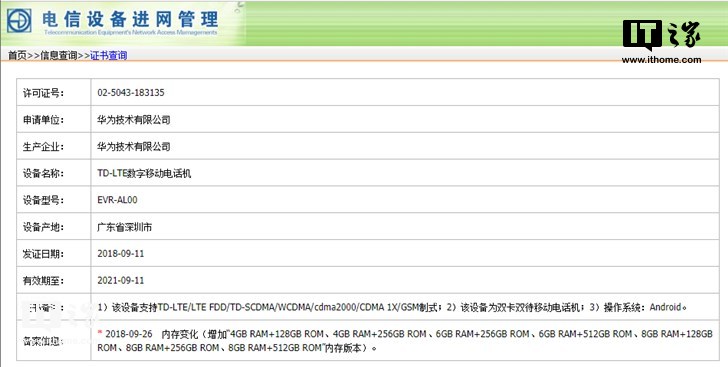Click the 生产企业 华为技术有限公司 value
Viewport: 728px width, 367px height.
(134, 146)
